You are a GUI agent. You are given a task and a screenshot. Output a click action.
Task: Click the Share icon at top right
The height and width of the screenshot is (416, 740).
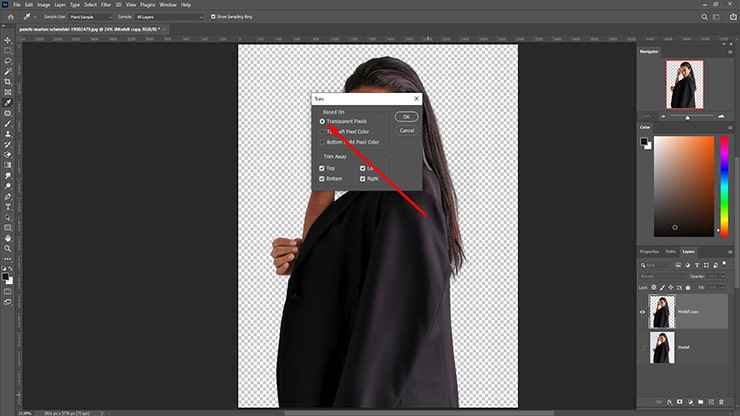pyautogui.click(x=733, y=17)
